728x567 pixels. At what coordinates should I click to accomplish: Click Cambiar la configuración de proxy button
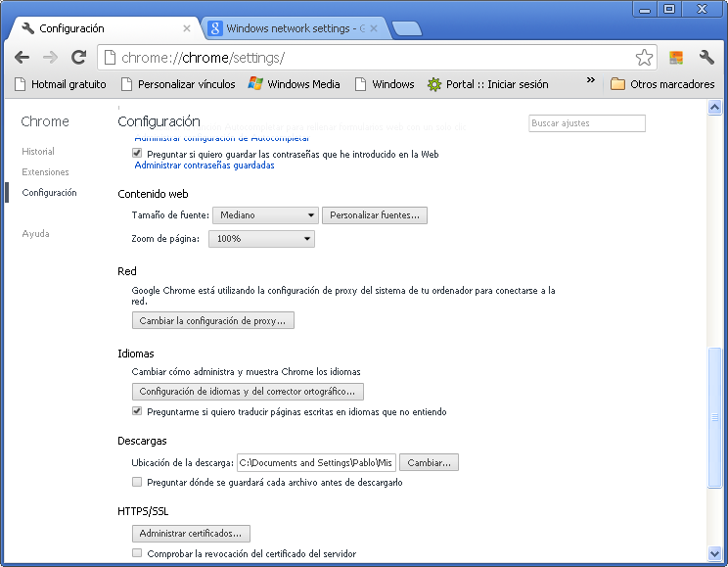pos(212,321)
